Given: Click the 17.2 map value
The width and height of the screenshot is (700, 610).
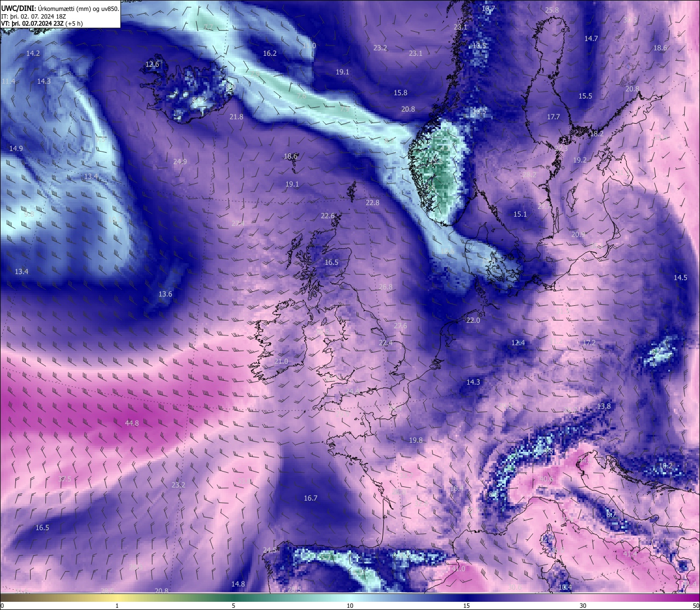Looking at the screenshot, I should click(x=589, y=342).
